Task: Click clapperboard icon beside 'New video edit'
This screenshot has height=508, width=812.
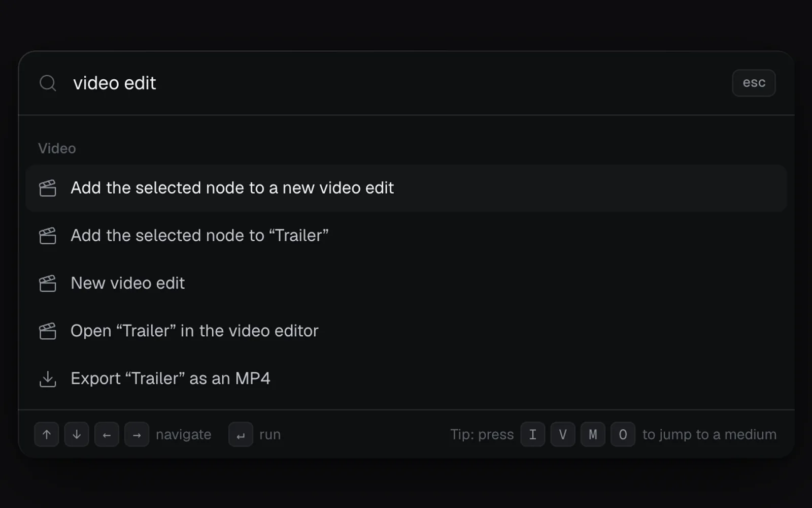Action: 48,283
